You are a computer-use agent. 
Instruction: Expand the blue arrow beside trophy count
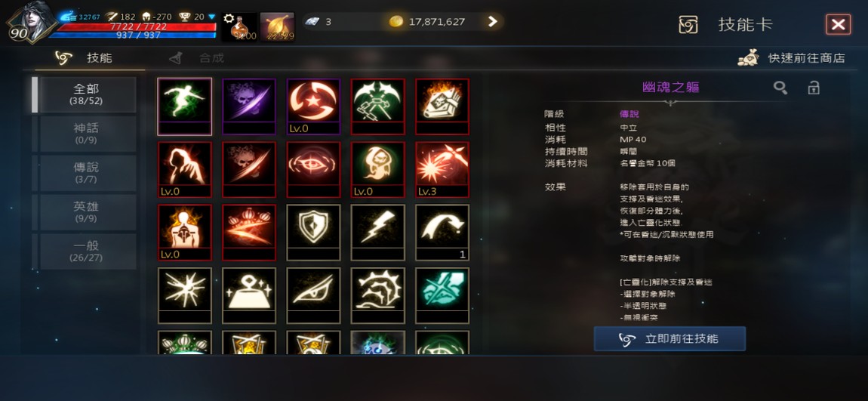[x=211, y=17]
